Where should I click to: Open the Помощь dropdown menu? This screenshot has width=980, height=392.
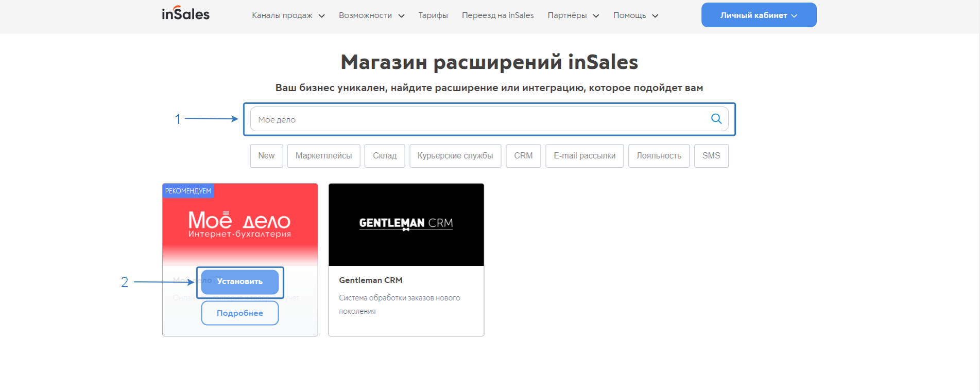coord(635,15)
